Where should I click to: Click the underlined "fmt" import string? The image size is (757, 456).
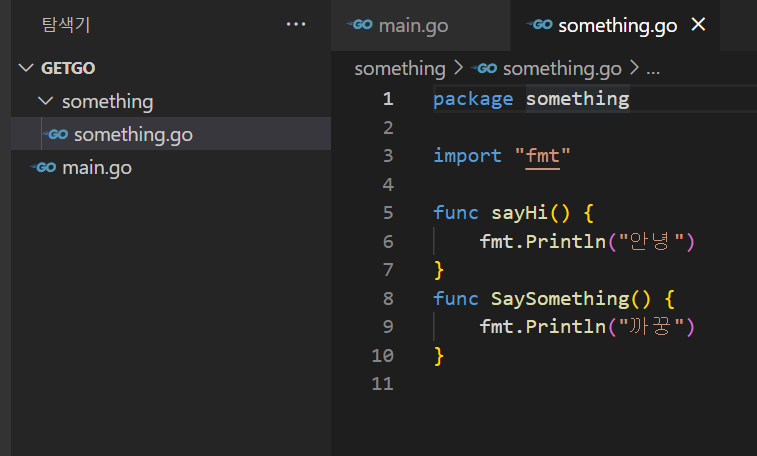tap(542, 156)
